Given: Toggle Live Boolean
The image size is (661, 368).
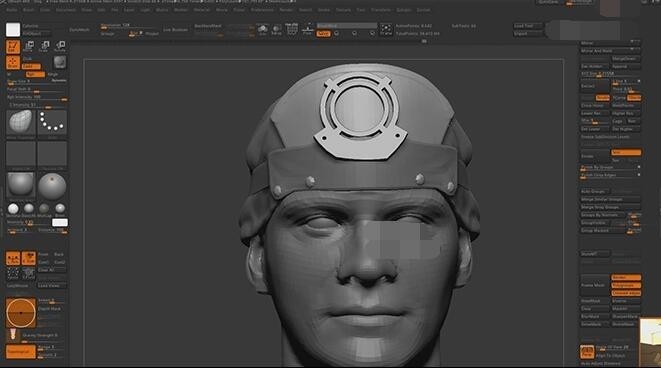Looking at the screenshot, I should point(175,30).
